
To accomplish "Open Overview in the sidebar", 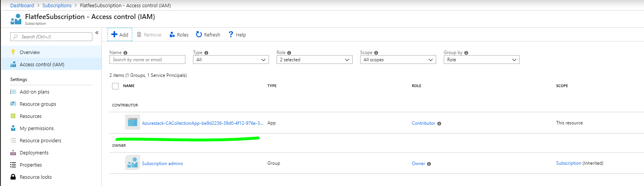I will pos(51,52).
